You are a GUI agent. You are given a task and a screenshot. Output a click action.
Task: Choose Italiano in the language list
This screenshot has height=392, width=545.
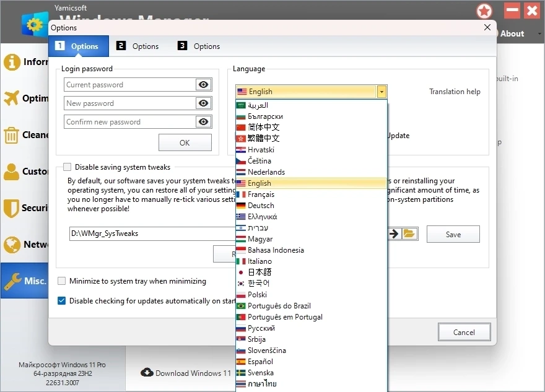point(312,261)
